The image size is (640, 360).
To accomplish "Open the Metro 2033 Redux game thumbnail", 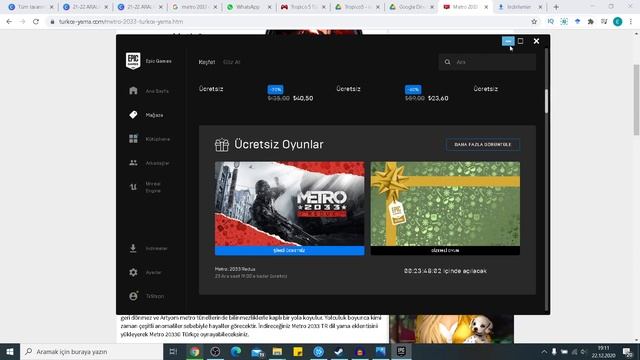I will coord(289,204).
